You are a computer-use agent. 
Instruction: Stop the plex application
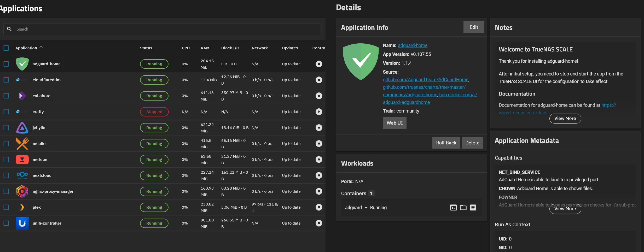(x=319, y=207)
